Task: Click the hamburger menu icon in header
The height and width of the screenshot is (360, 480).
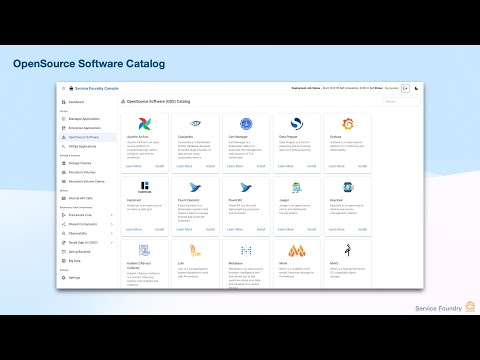Action: [x=63, y=88]
